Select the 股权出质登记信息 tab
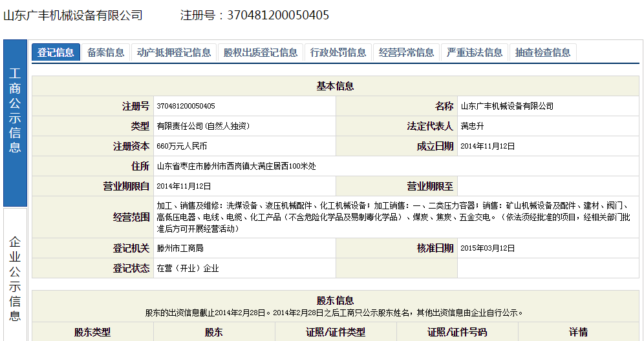 click(261, 52)
